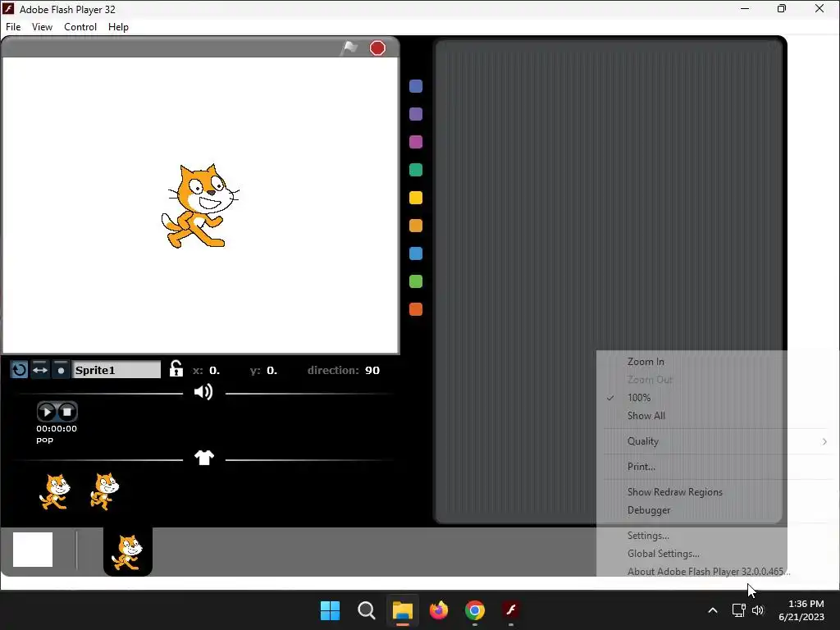Select the Sprite1 cat in sprite list
840x630 pixels.
coord(127,552)
